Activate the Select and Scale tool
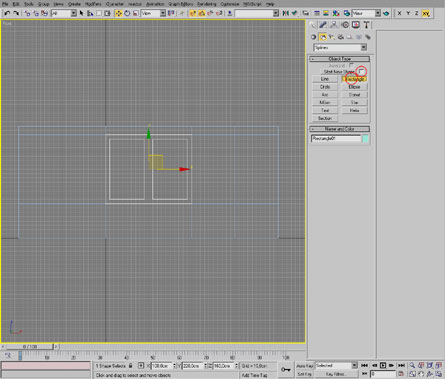The height and width of the screenshot is (379, 445). pos(136,13)
